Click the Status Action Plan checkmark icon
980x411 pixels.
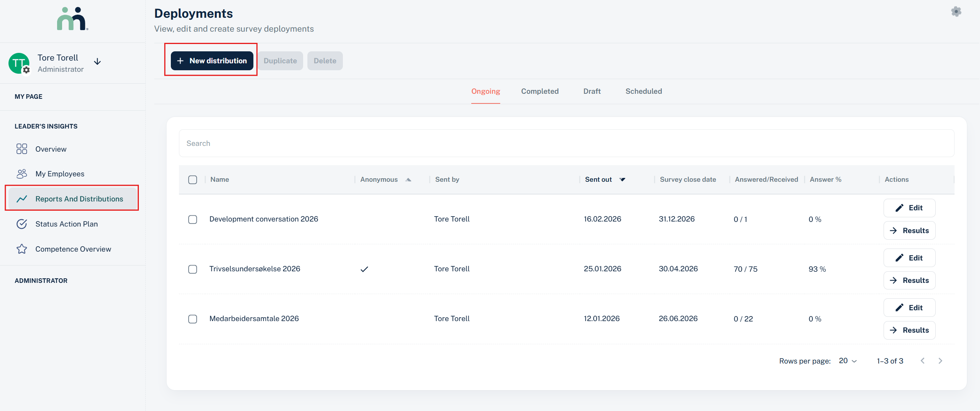point(22,224)
